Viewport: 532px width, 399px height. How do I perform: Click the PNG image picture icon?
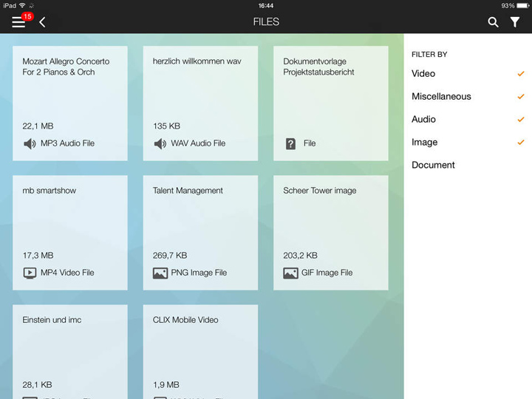(160, 273)
